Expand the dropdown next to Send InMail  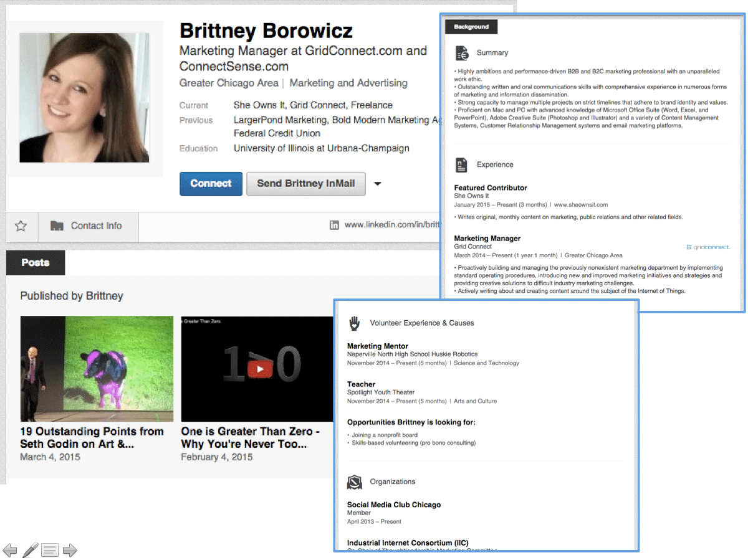pyautogui.click(x=377, y=184)
